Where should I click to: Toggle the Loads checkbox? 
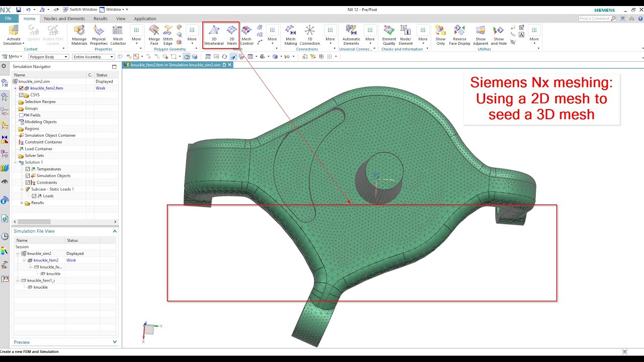pos(34,196)
